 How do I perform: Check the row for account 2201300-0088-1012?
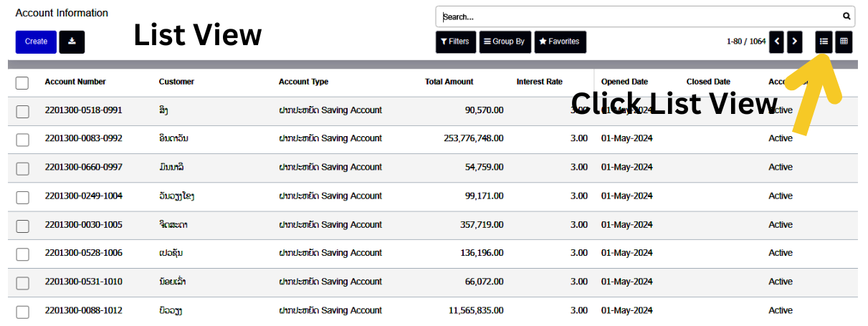pyautogui.click(x=22, y=312)
